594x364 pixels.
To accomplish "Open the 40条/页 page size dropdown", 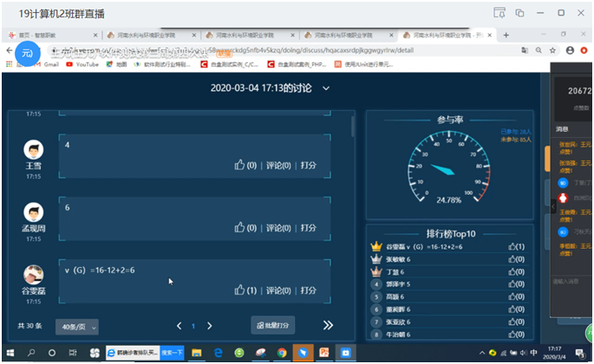I will click(x=77, y=326).
